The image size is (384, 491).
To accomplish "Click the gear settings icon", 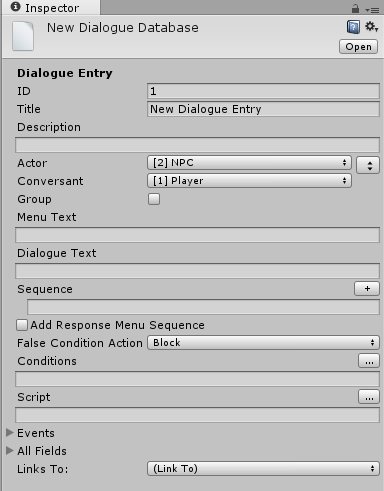I will [371, 27].
